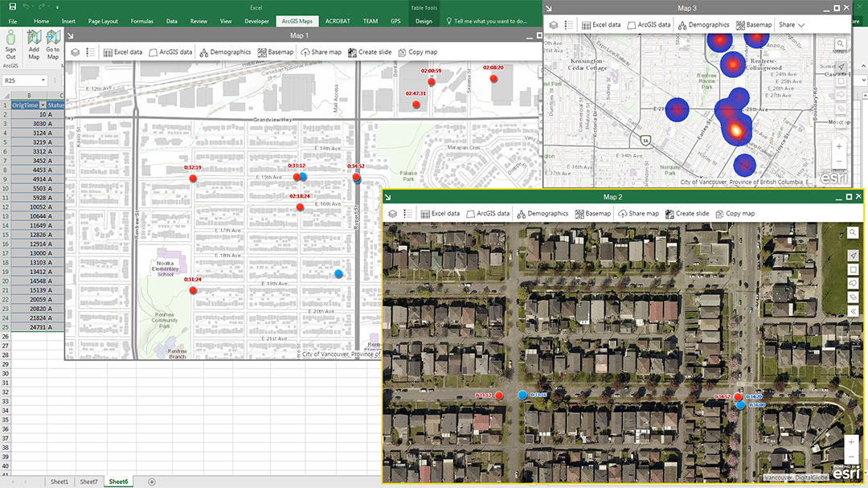Click Create slide in Map 1 toolbar
Viewport: 868px width, 488px height.
(370, 52)
